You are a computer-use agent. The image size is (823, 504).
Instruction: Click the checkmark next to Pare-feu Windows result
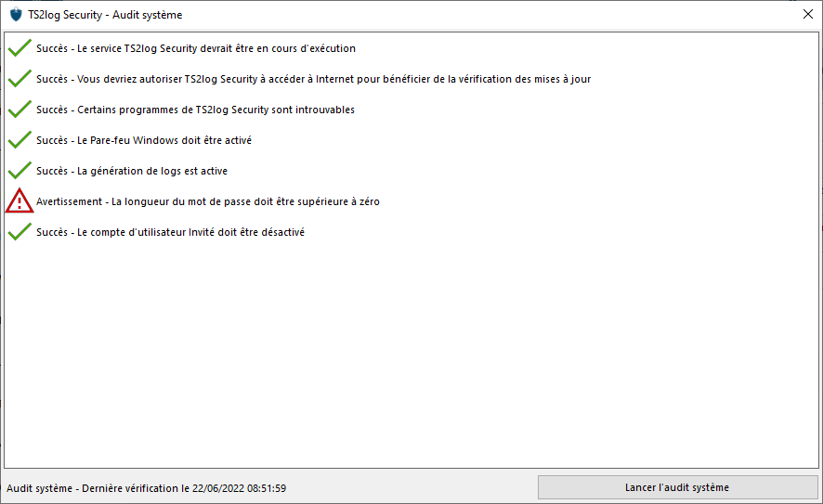(20, 140)
